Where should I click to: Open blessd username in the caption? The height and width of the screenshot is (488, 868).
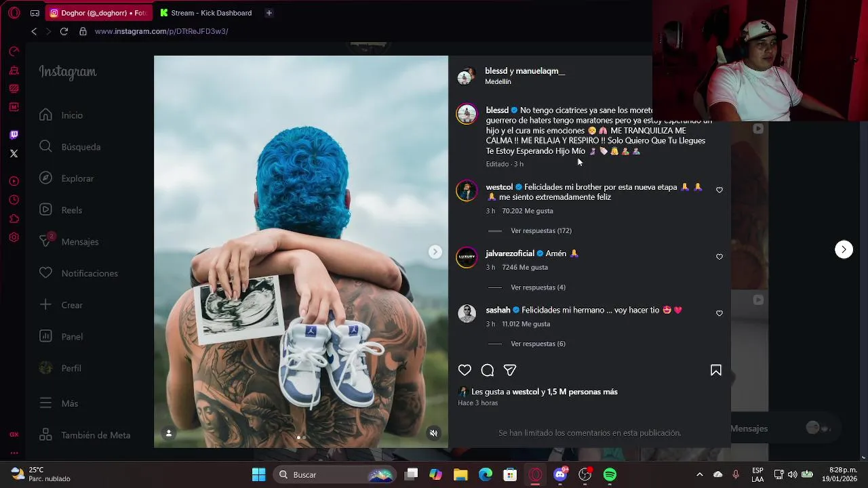click(x=497, y=110)
